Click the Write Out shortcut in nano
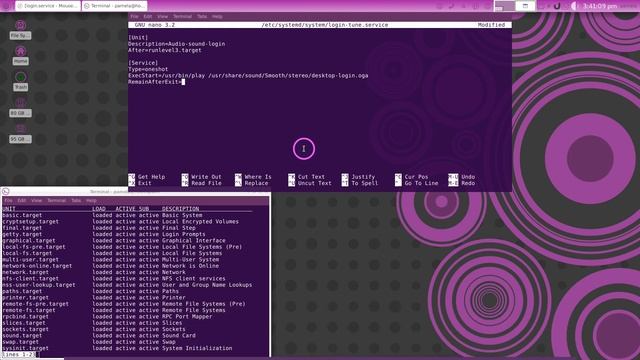This screenshot has width=640, height=360. [202, 177]
